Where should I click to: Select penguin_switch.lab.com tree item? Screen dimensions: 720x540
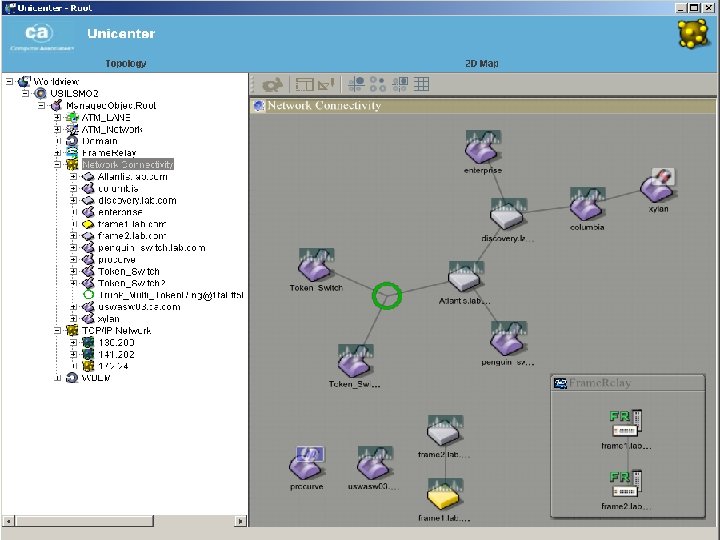[x=152, y=248]
